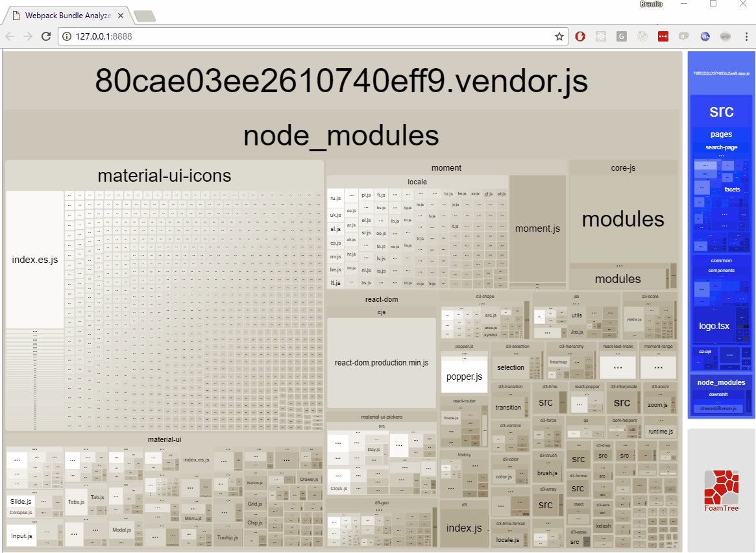Click the react-dom.production.min.js block
Screen dimensions: 756x553
382,363
